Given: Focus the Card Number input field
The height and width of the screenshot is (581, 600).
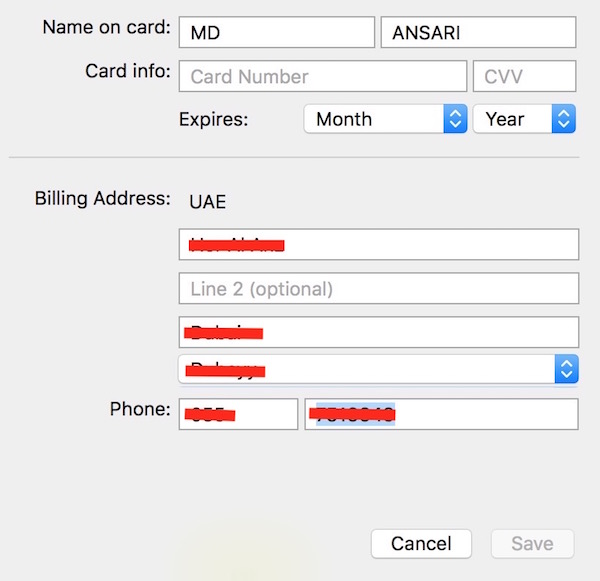Looking at the screenshot, I should coord(322,76).
